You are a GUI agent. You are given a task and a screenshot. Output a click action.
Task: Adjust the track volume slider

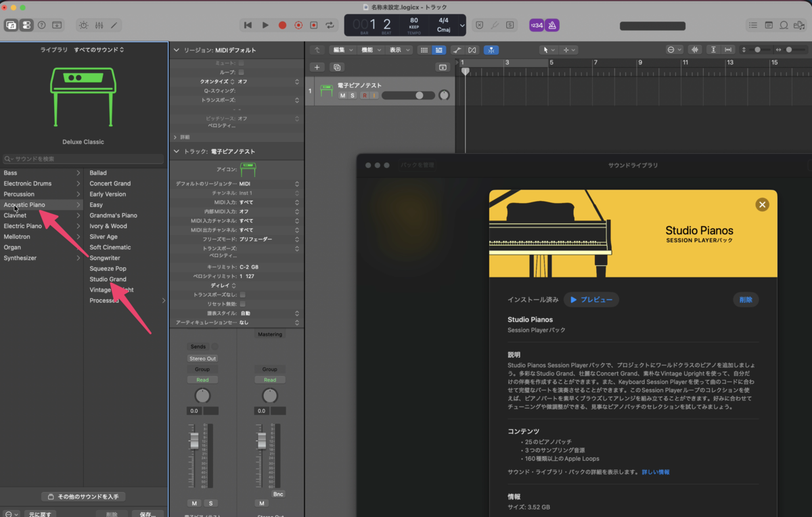[x=407, y=95]
